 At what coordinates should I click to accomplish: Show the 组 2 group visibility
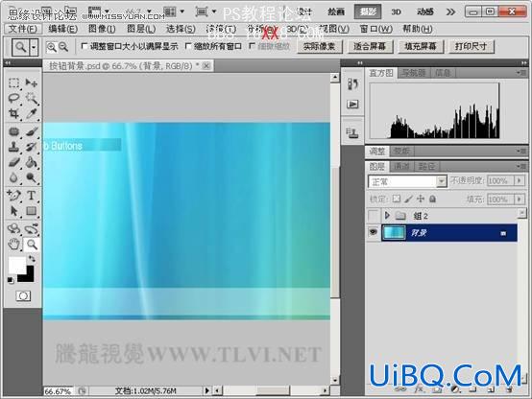[x=374, y=215]
